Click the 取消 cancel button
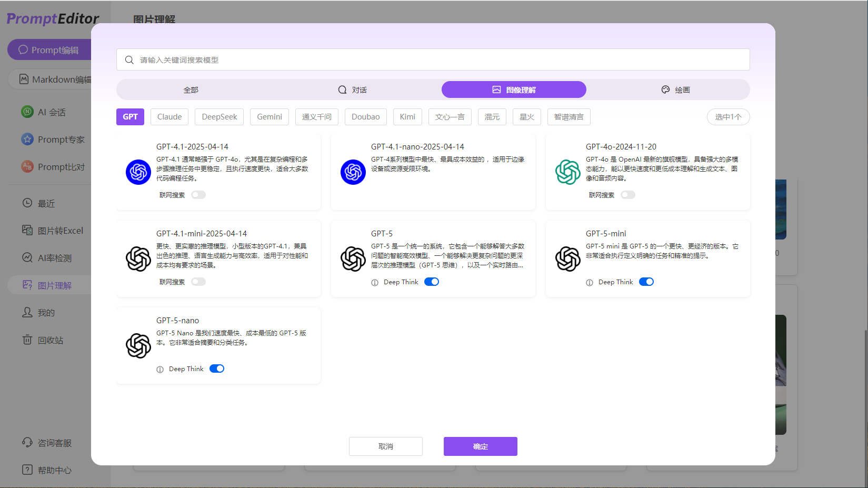 [385, 446]
